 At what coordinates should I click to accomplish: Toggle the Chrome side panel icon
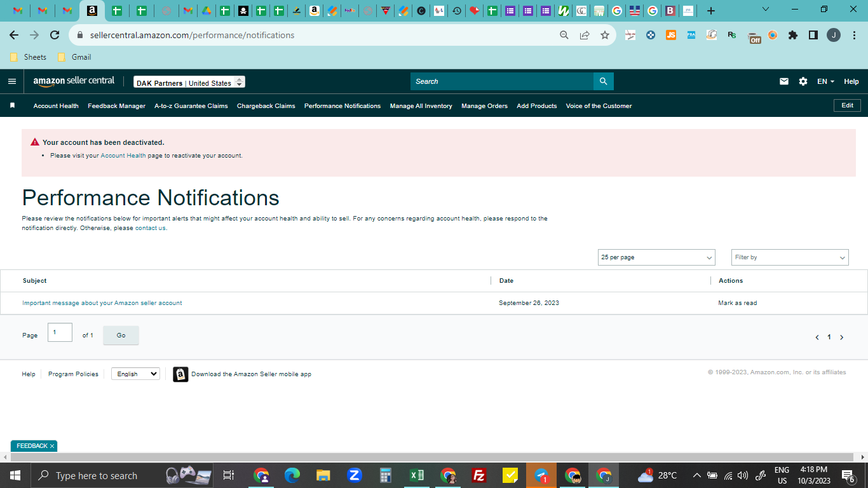(813, 35)
